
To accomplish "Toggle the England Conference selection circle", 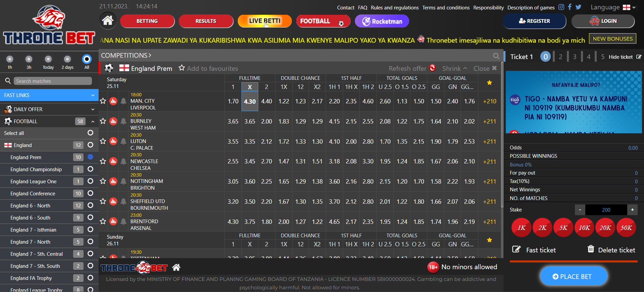I will click(90, 193).
